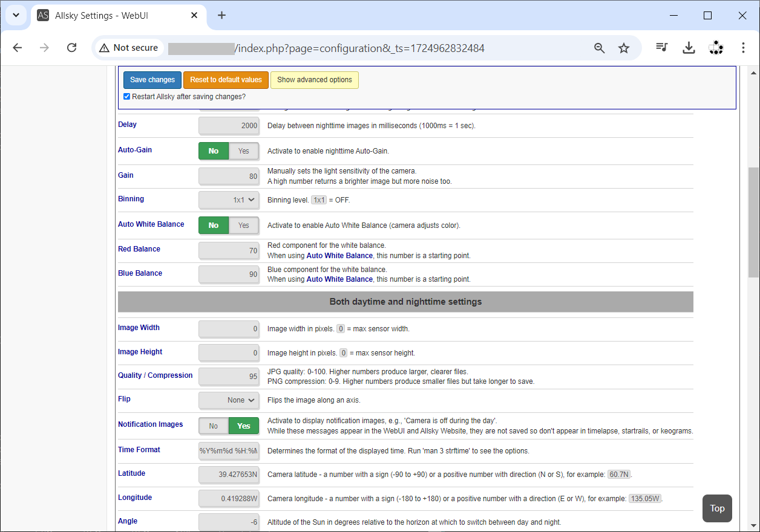Open Chrome three-dot menu
Image resolution: width=760 pixels, height=532 pixels.
click(743, 48)
